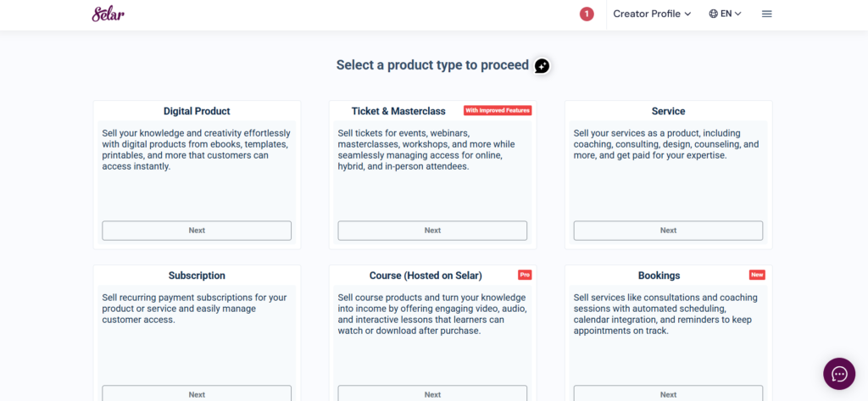The width and height of the screenshot is (868, 401).
Task: Open the red notification badge
Action: tap(587, 14)
